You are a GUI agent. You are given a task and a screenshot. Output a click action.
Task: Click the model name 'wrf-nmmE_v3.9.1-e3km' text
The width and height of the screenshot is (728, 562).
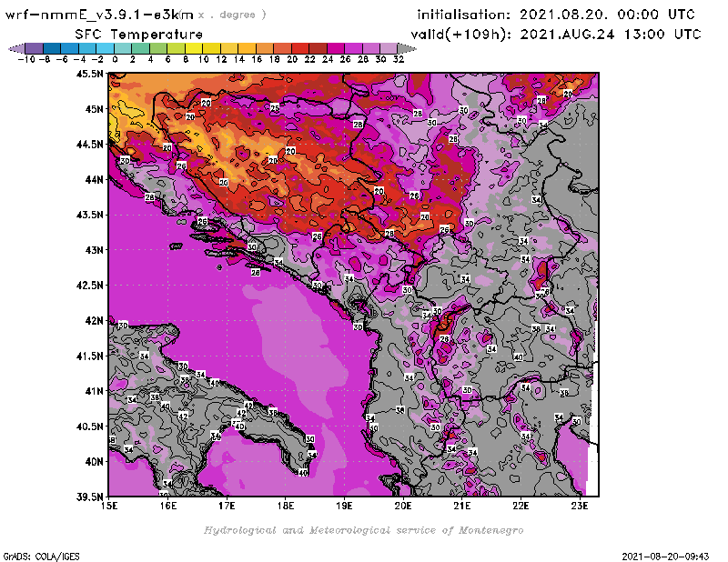coord(99,15)
